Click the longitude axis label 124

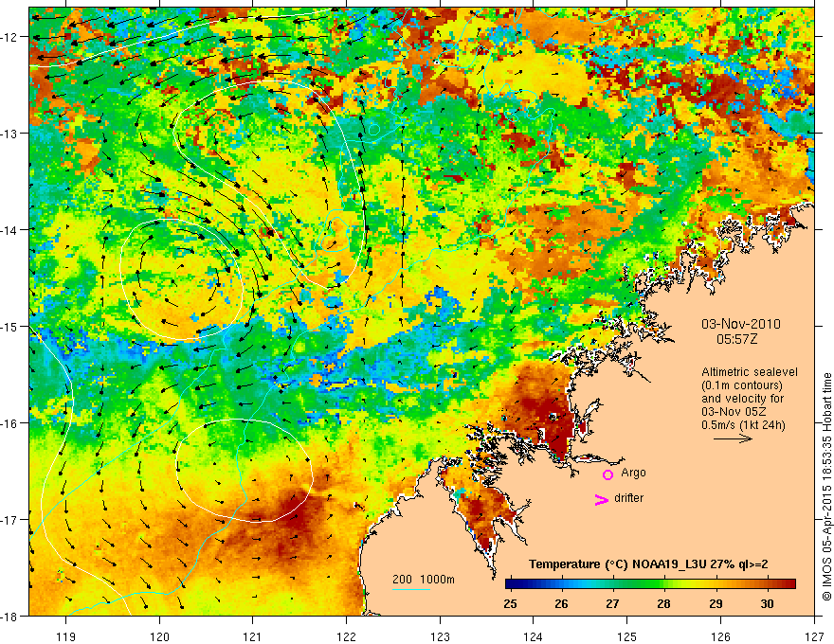click(x=534, y=636)
